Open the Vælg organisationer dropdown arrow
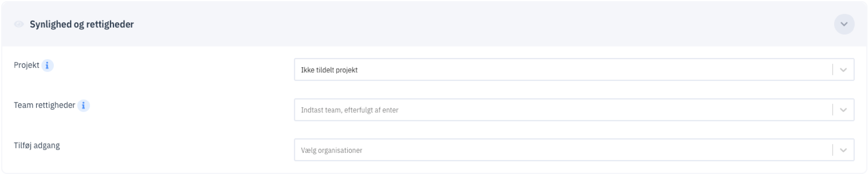The width and height of the screenshot is (868, 174). [x=843, y=150]
